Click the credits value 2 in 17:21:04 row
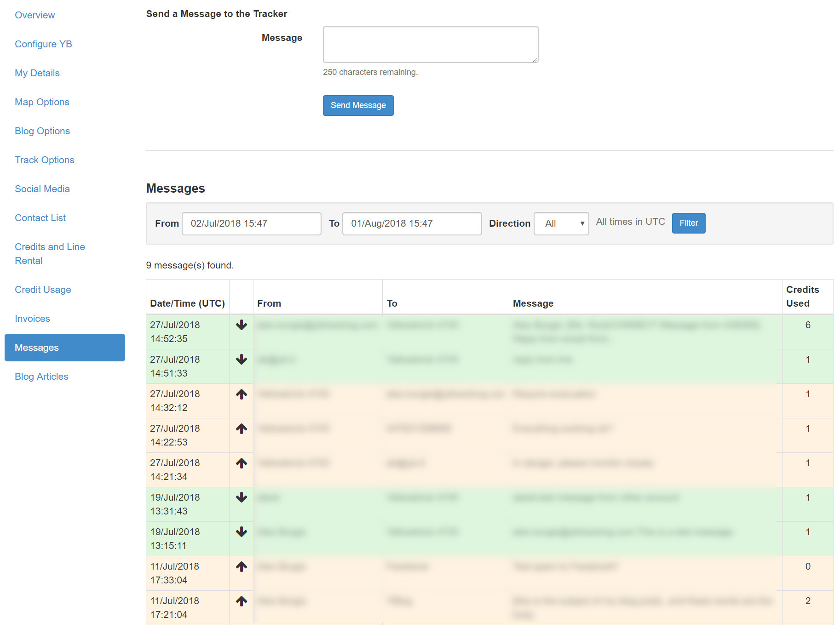 (808, 601)
